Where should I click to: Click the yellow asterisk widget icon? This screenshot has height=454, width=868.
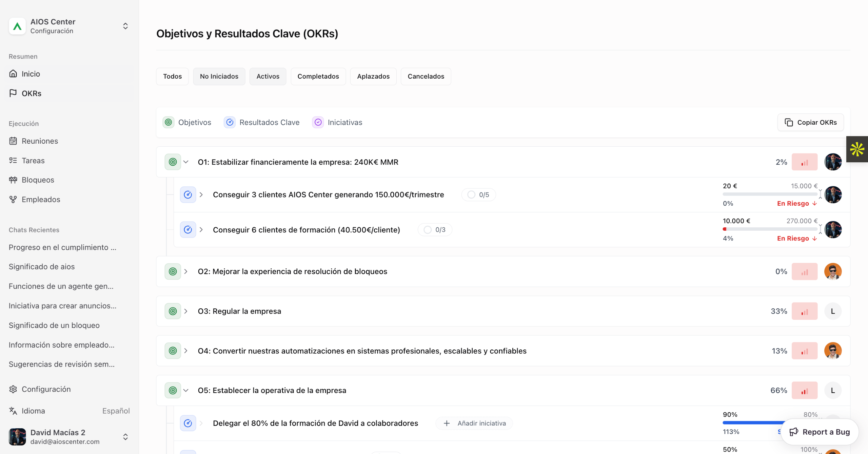[857, 149]
